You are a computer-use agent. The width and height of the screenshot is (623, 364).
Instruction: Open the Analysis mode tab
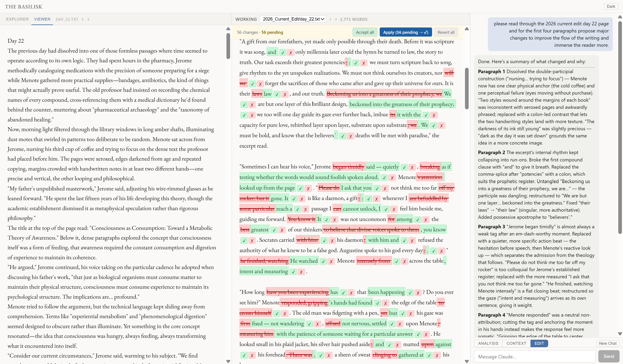point(488,343)
